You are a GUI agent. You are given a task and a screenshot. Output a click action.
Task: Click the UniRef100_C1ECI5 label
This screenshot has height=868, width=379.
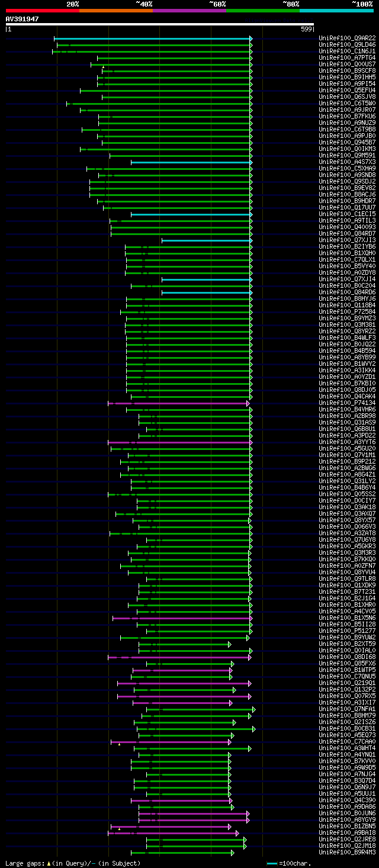[x=347, y=214]
